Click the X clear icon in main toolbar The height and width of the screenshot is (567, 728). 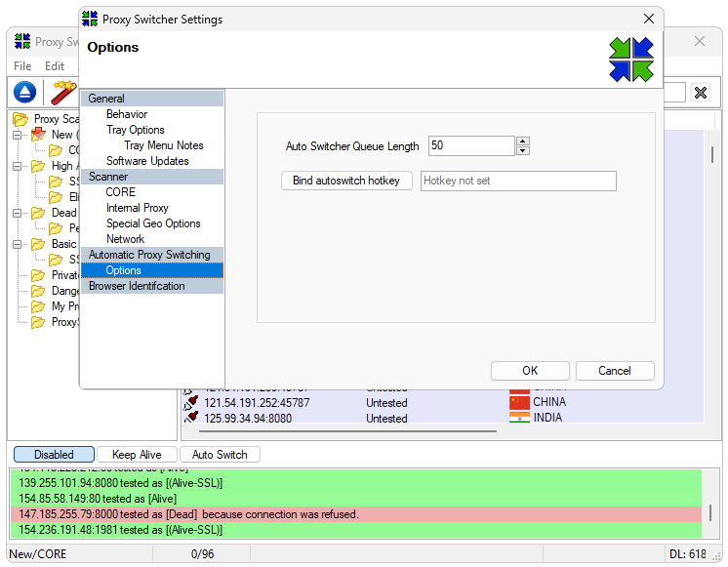coord(700,93)
